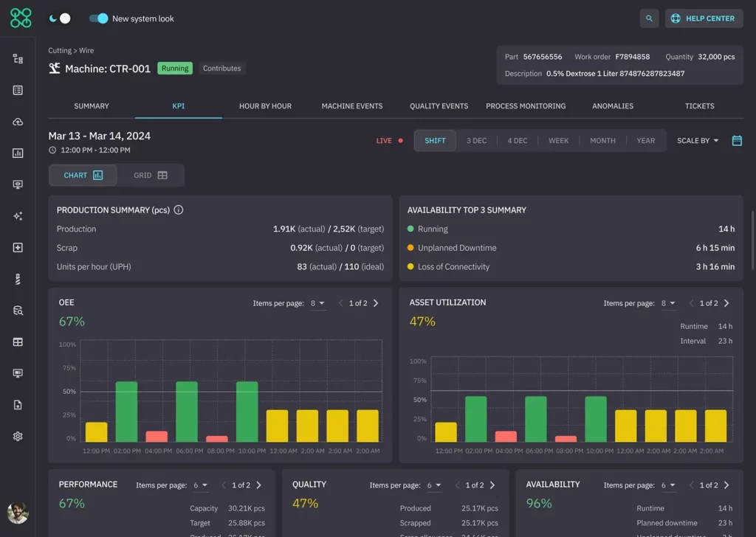This screenshot has height=537, width=756.
Task: Switch to GRID view
Action: tap(151, 176)
